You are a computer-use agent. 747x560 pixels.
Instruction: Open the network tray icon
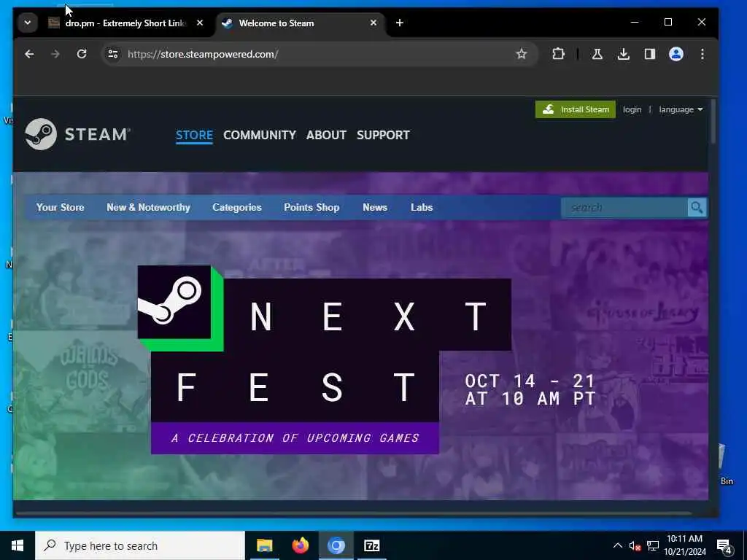pos(653,545)
